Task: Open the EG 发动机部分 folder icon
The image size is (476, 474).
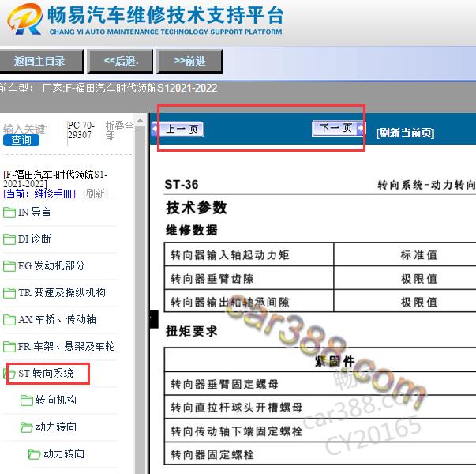Action: point(9,266)
